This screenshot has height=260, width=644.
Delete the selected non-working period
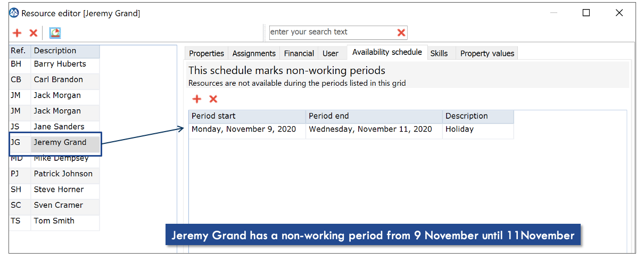[213, 99]
